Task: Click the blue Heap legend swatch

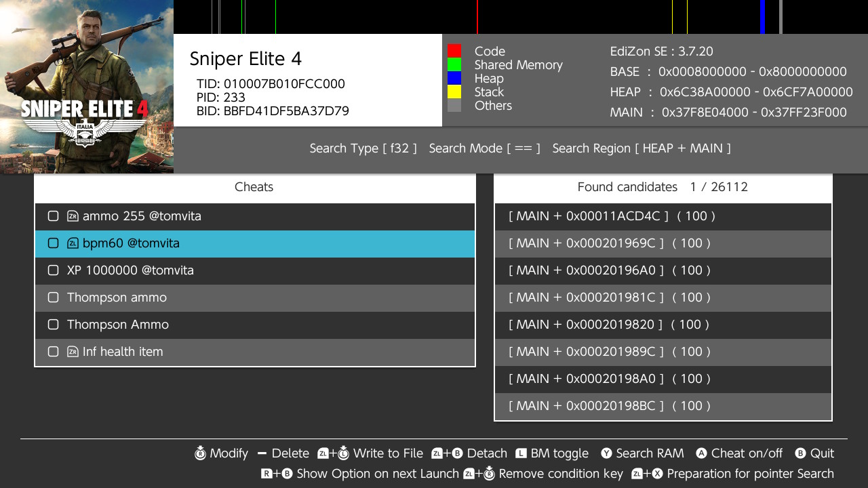Action: pos(454,78)
